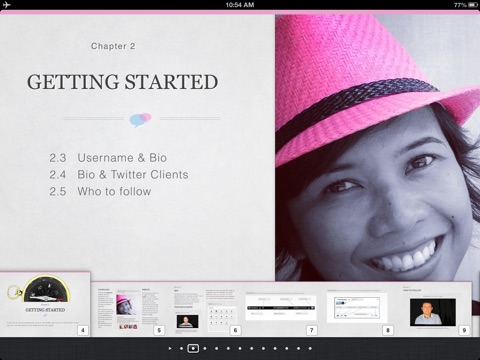Tap the GETTING STARTED chapter title

click(123, 82)
